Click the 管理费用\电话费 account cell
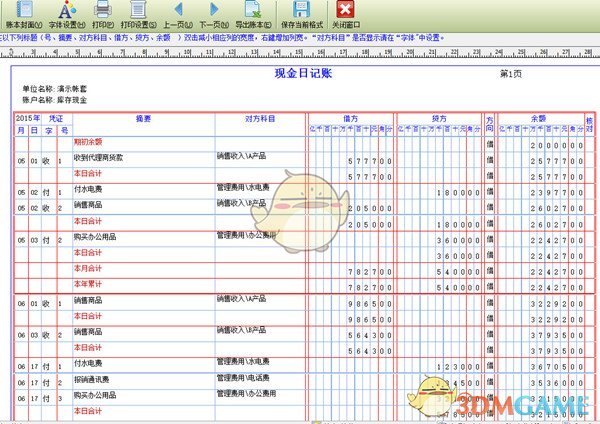This screenshot has width=600, height=424. point(243,378)
